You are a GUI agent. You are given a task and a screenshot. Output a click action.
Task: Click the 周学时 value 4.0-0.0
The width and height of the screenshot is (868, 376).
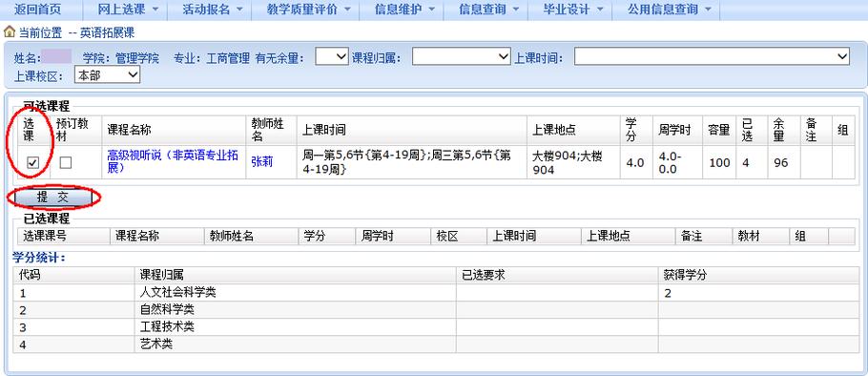[x=671, y=163]
